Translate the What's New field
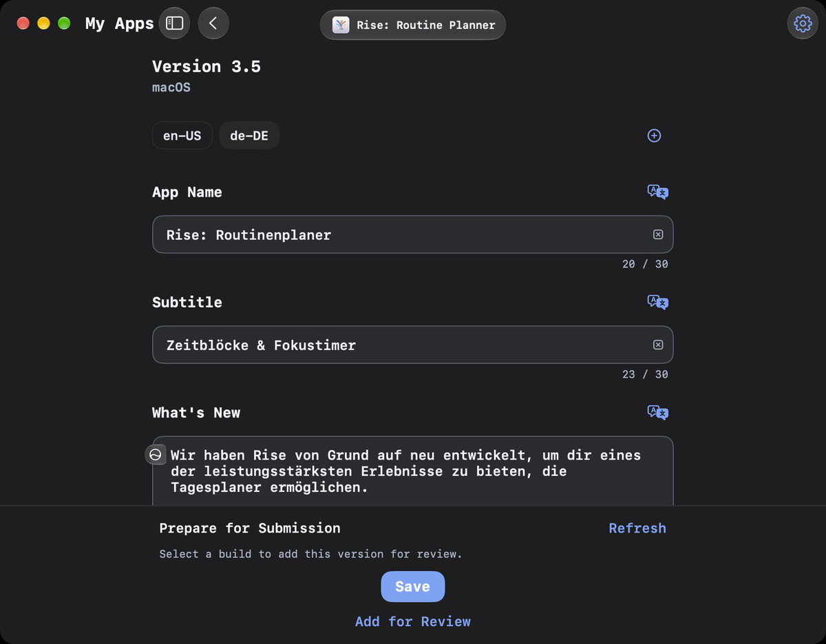 point(658,413)
